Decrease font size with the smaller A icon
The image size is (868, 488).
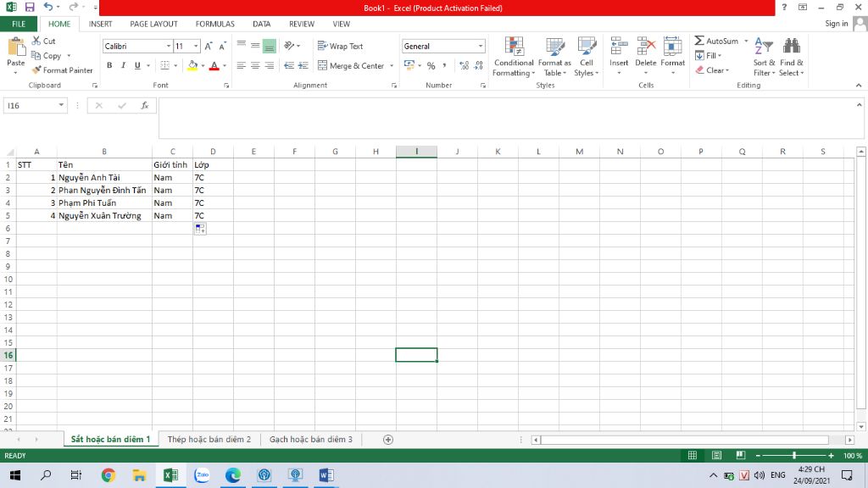[x=222, y=47]
